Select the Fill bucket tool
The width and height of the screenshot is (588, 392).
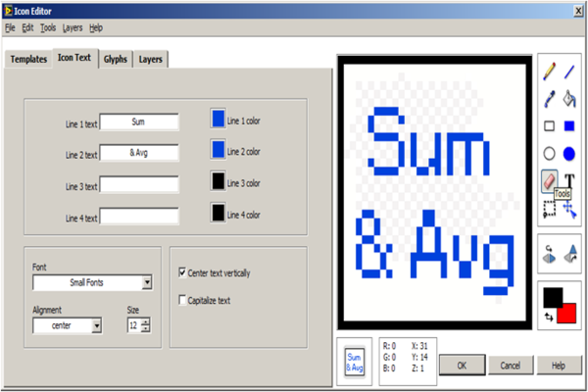tap(569, 99)
